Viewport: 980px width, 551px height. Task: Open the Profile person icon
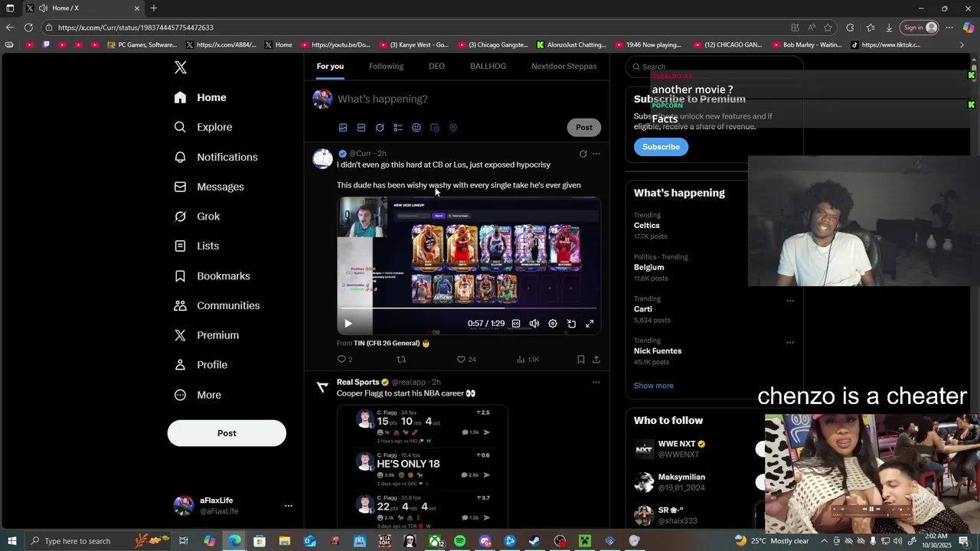pyautogui.click(x=180, y=365)
